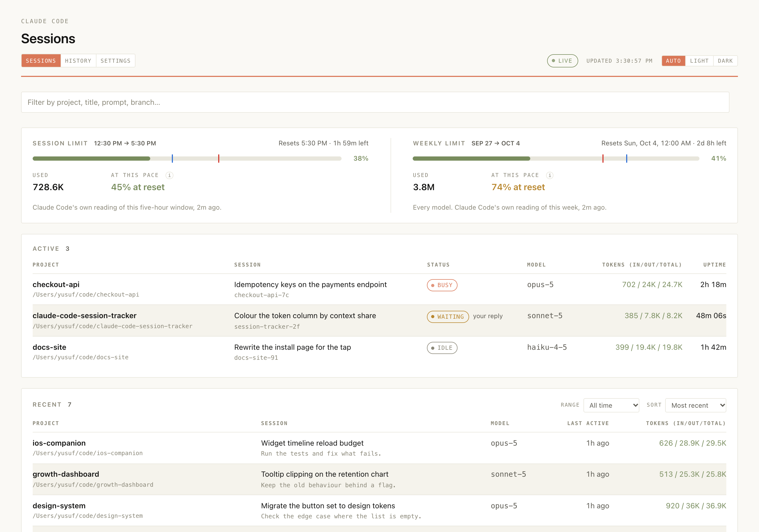Click the weekly limit progress bar

click(x=556, y=159)
